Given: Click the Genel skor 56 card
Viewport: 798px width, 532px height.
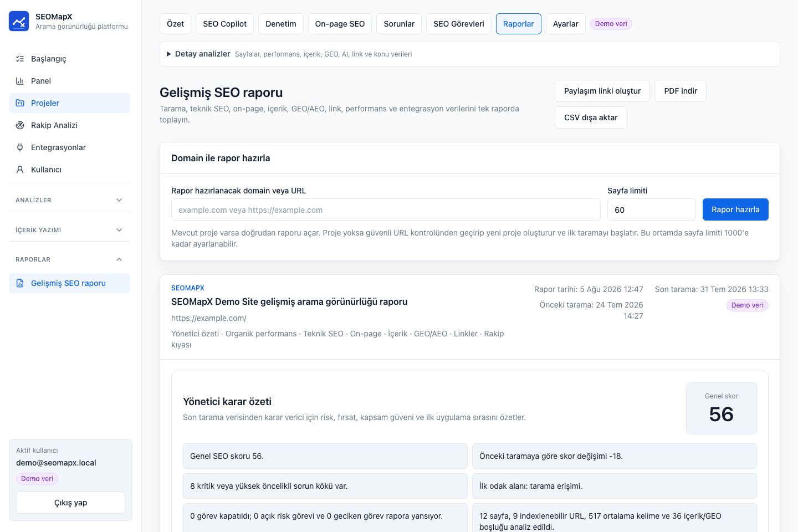Looking at the screenshot, I should [722, 408].
